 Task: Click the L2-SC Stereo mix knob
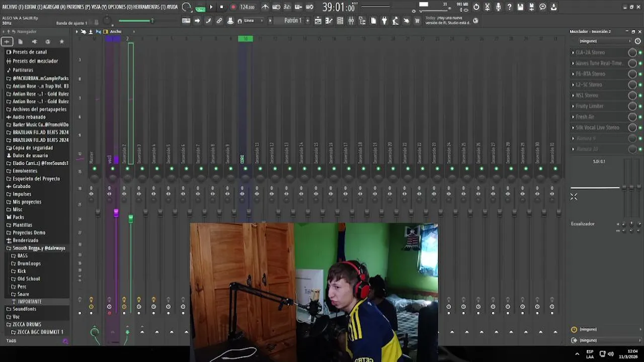632,84
